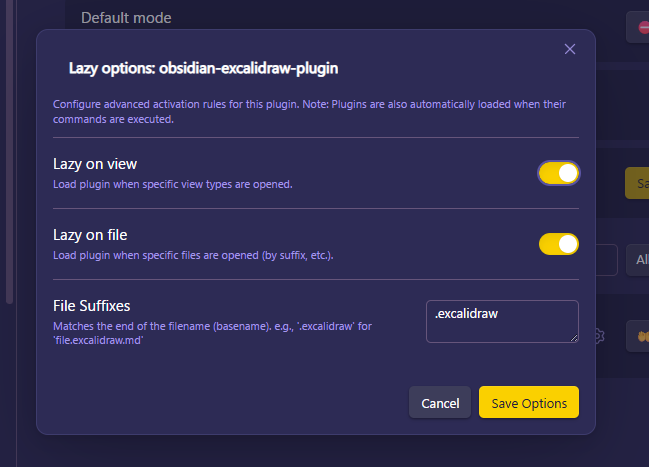Screen dimensions: 649x467
Task: Click the text resize handle of suffix box
Action: [574, 338]
